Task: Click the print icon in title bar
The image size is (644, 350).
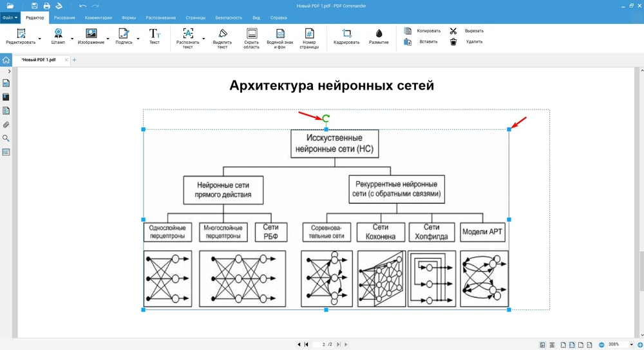Action: point(46,6)
